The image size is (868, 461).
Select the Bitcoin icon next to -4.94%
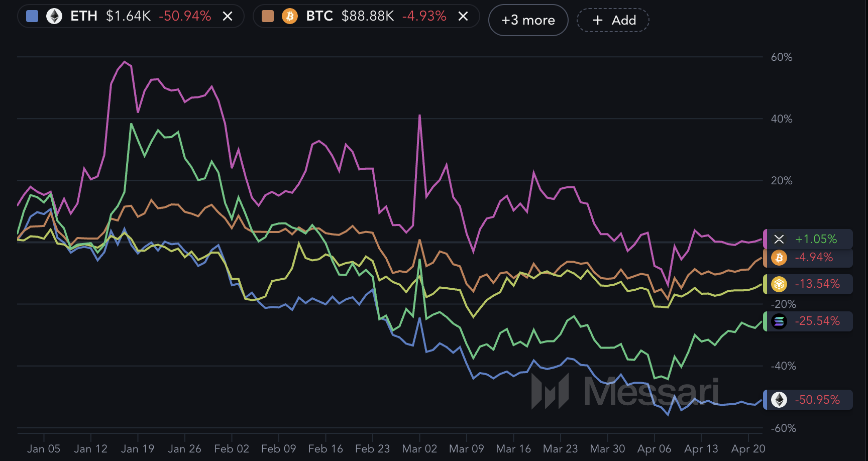(779, 258)
